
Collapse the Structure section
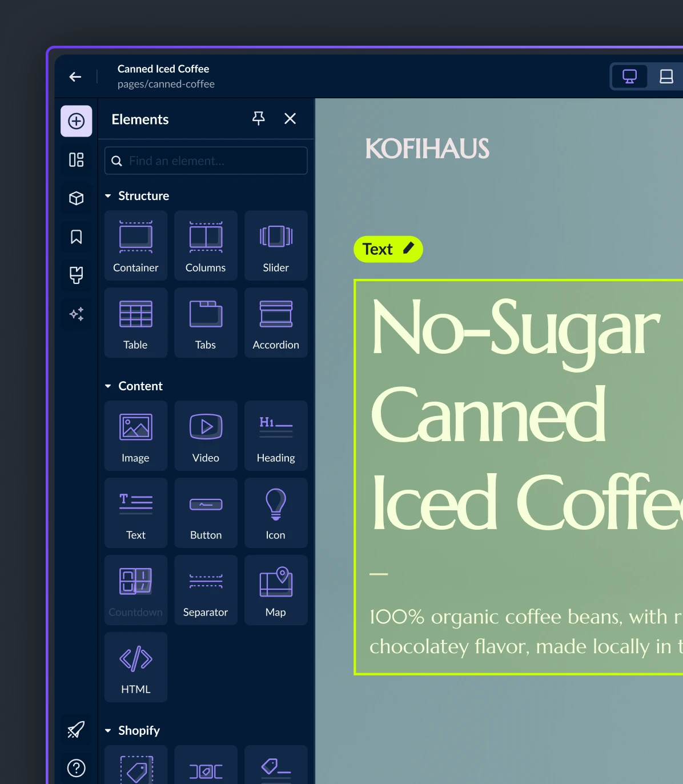(137, 196)
